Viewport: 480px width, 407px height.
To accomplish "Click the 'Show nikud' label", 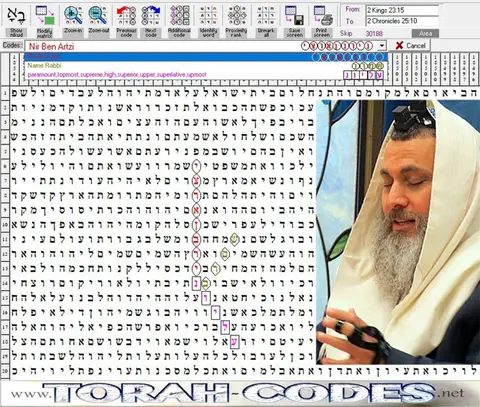I will pyautogui.click(x=16, y=32).
